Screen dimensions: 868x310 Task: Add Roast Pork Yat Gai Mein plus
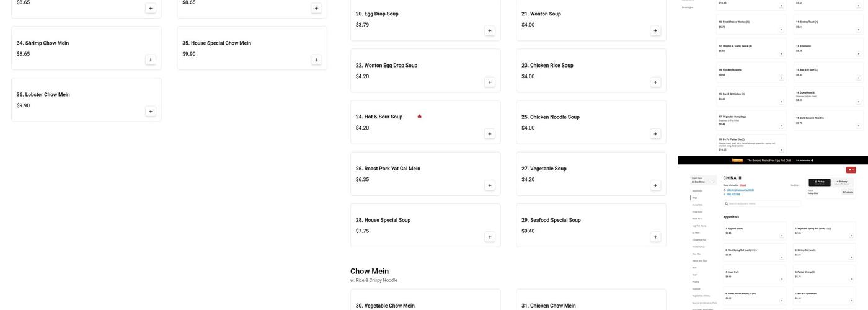[x=490, y=185]
